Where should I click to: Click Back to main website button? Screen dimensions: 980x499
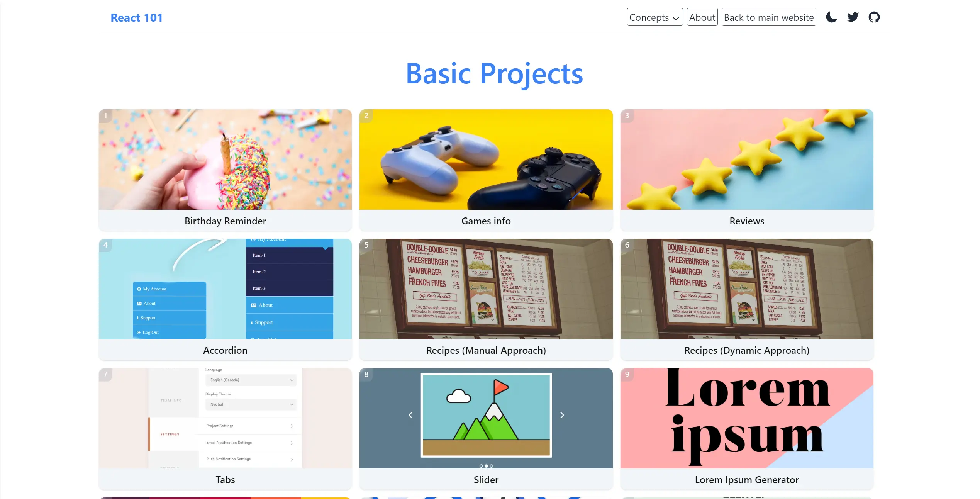(x=768, y=17)
